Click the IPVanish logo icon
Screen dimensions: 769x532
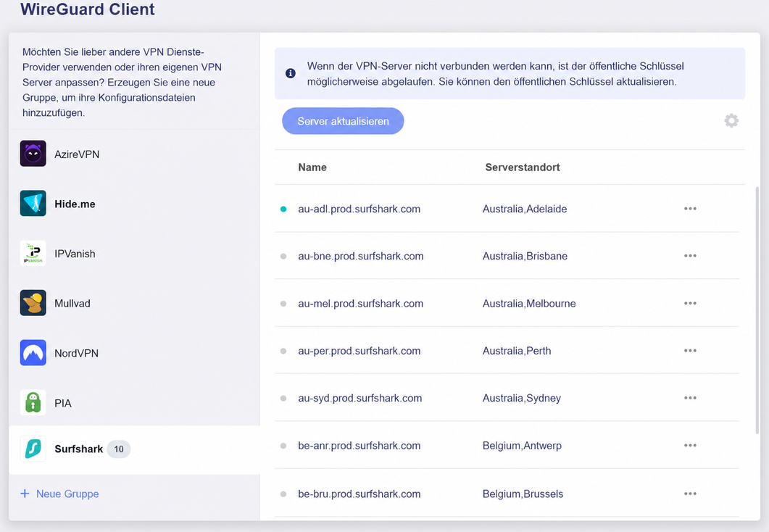coord(33,253)
